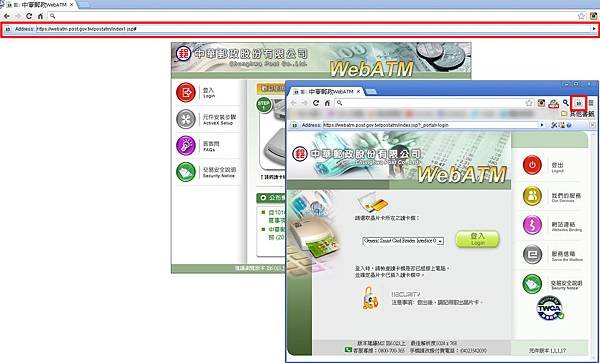The height and width of the screenshot is (363, 600).
Task: Click the IE Tab extension icon highlighted red
Action: tap(579, 103)
